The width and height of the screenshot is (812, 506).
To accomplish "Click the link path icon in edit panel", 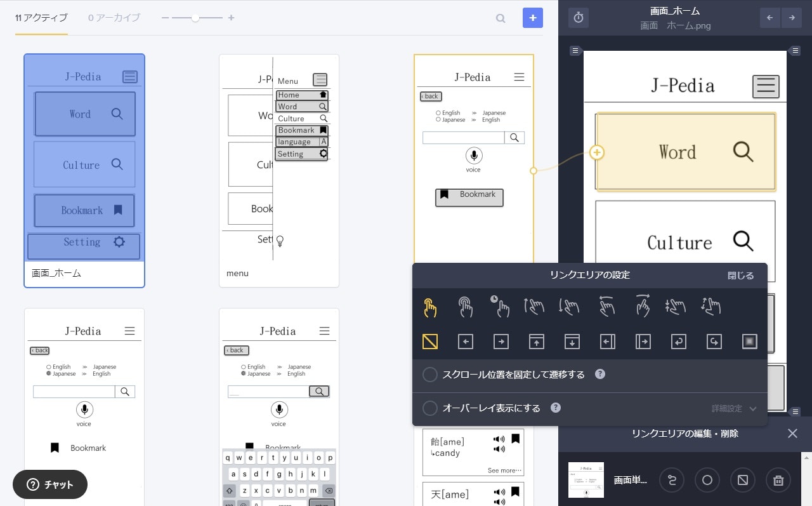I will pos(672,481).
